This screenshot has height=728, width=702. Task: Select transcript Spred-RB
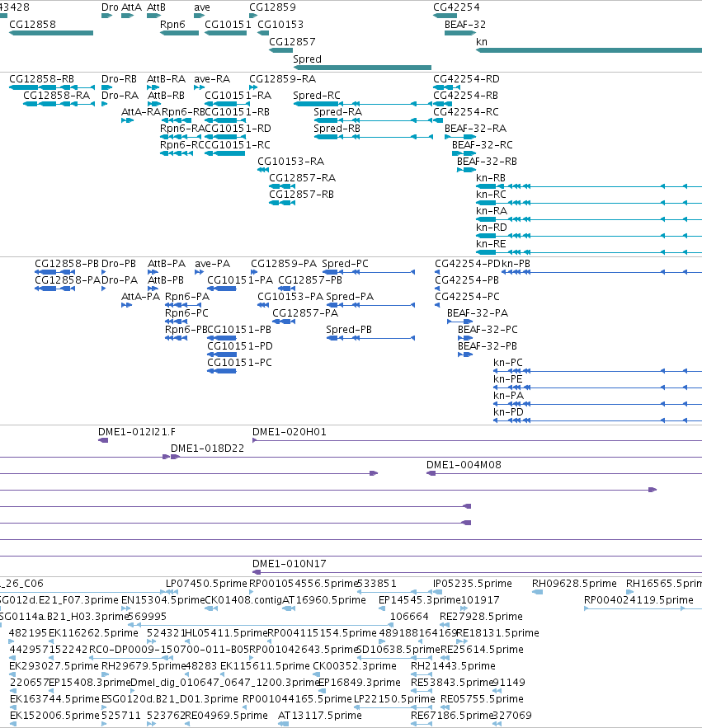click(x=373, y=137)
